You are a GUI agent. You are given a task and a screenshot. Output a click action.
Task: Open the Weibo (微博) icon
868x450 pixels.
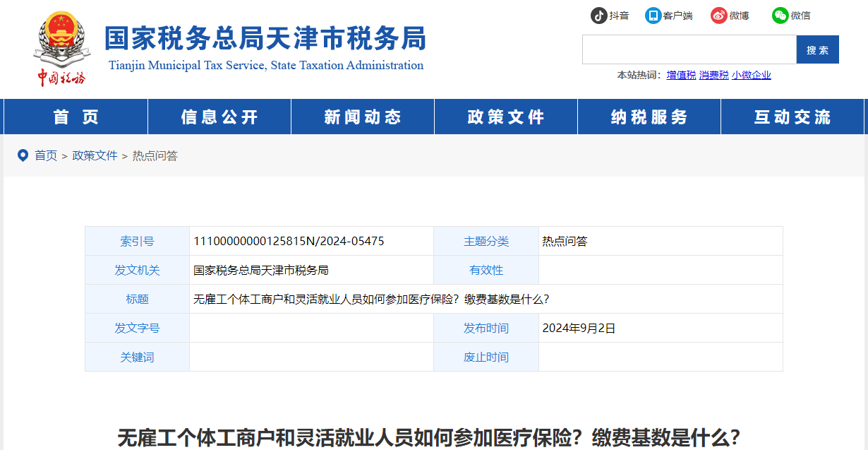point(718,15)
